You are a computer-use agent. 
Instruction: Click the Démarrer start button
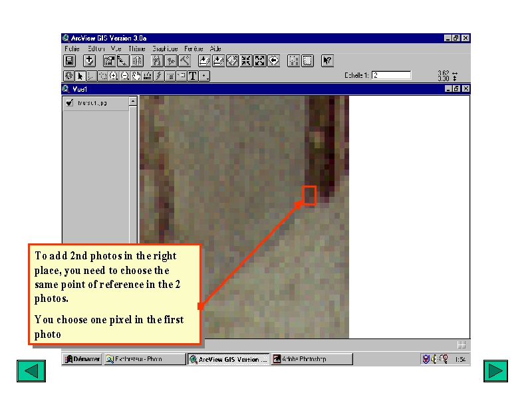point(82,359)
